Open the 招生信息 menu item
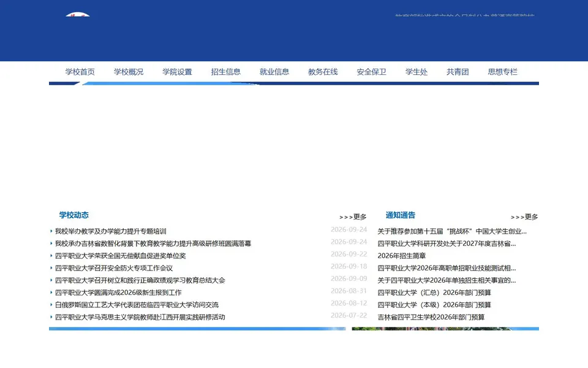Image resolution: width=588 pixels, height=368 pixels. 226,72
